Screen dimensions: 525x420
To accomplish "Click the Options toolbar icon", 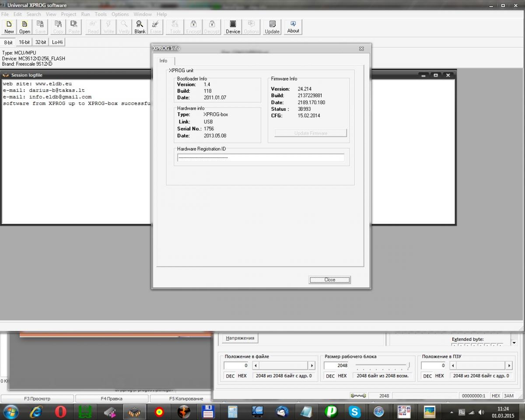I will tap(251, 27).
